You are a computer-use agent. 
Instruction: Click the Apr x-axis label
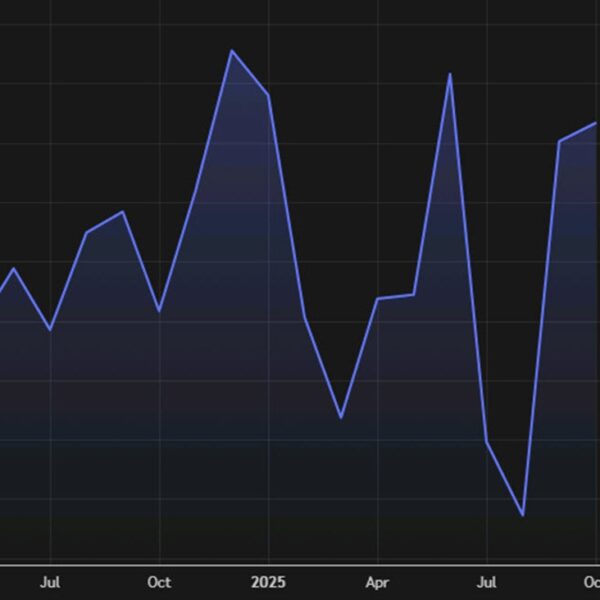[x=377, y=583]
